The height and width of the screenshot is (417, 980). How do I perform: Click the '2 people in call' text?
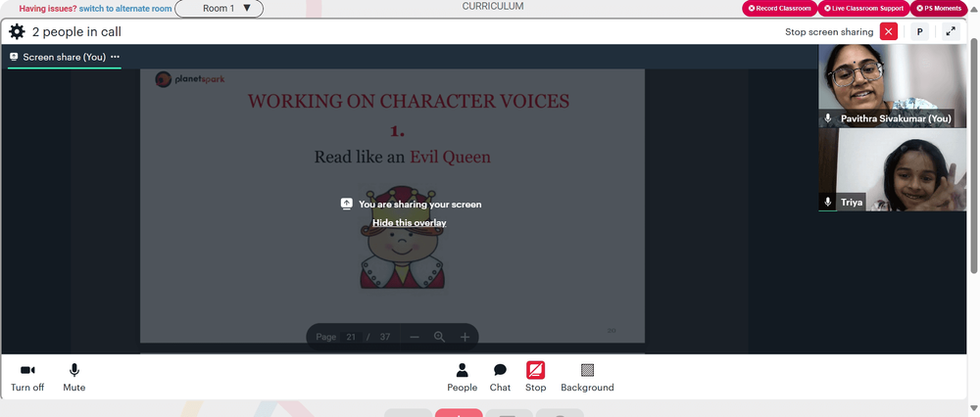pyautogui.click(x=76, y=32)
